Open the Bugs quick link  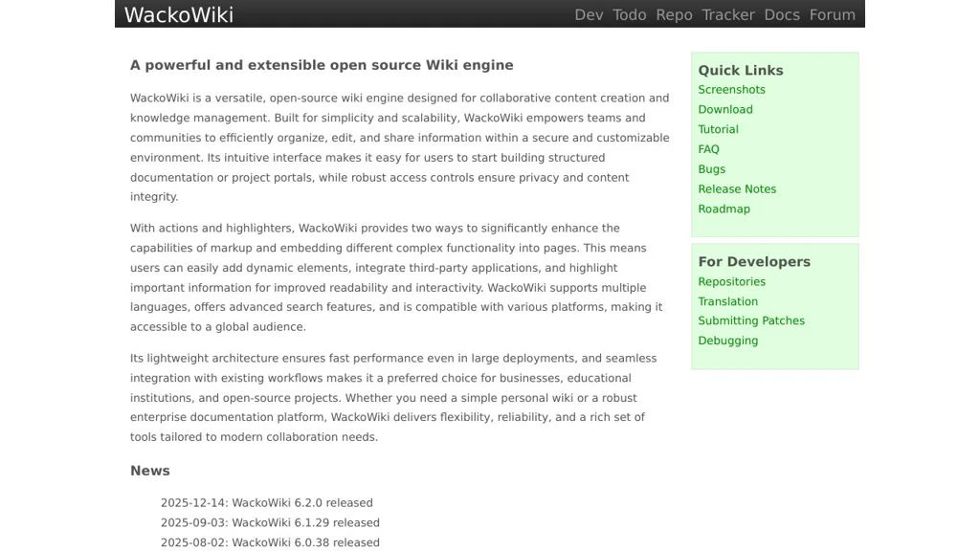[x=711, y=169]
